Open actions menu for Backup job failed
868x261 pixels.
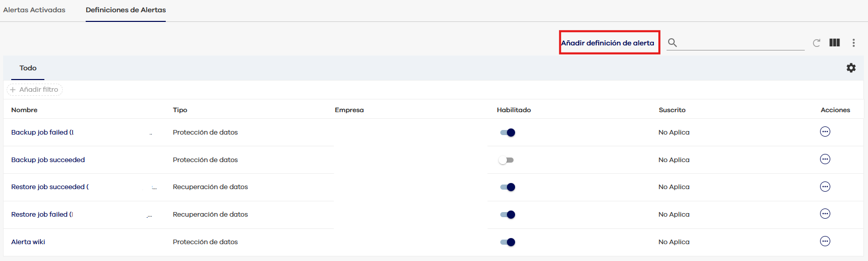click(x=825, y=132)
